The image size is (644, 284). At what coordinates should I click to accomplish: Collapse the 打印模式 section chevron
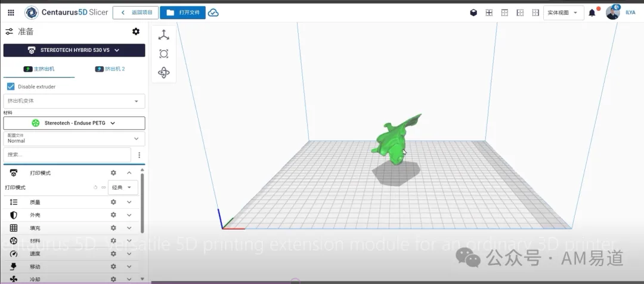(129, 173)
